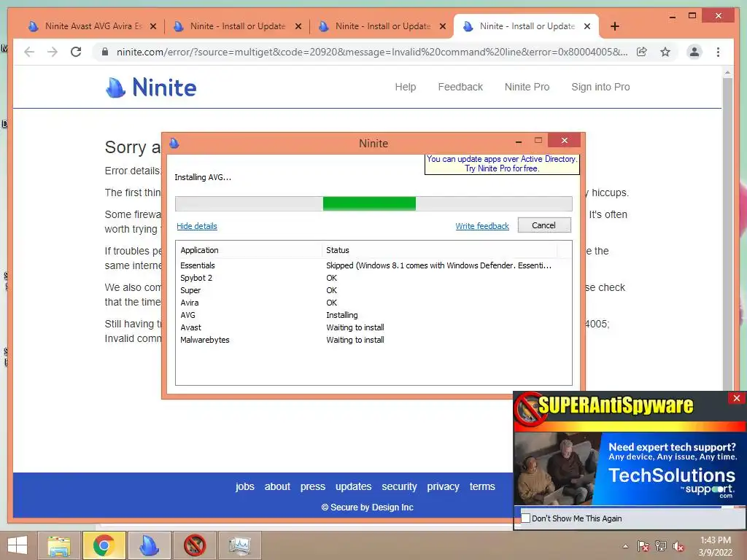Click Sign into Pro link
The image size is (747, 560).
tap(600, 87)
